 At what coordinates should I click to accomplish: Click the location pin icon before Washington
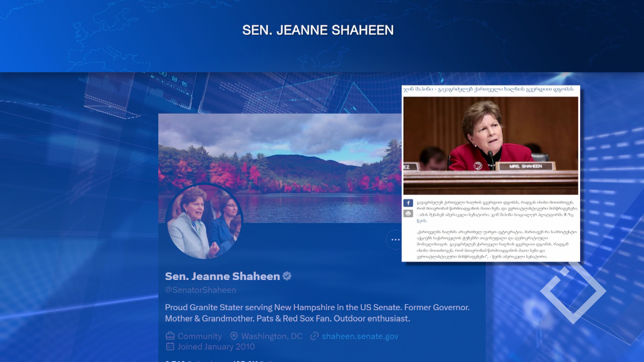(233, 336)
